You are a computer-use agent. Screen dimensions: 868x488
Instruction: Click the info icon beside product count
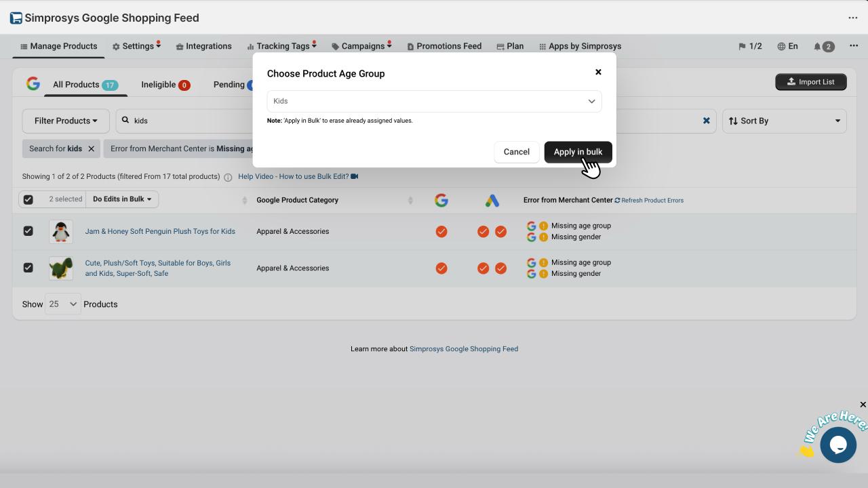coord(228,177)
